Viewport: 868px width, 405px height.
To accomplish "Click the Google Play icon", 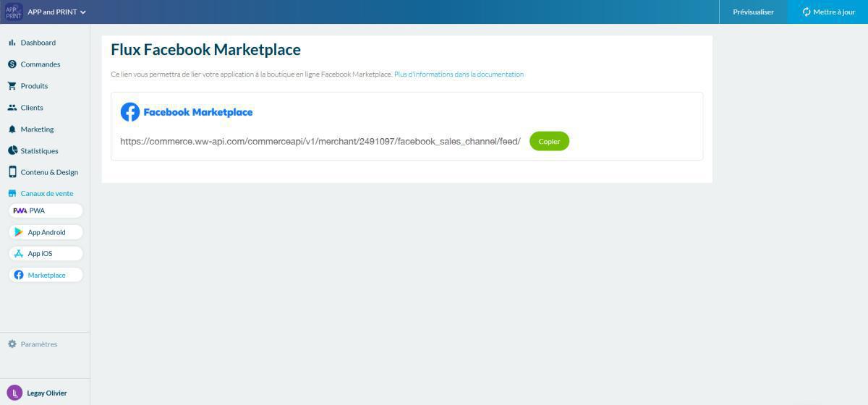I will coord(19,232).
